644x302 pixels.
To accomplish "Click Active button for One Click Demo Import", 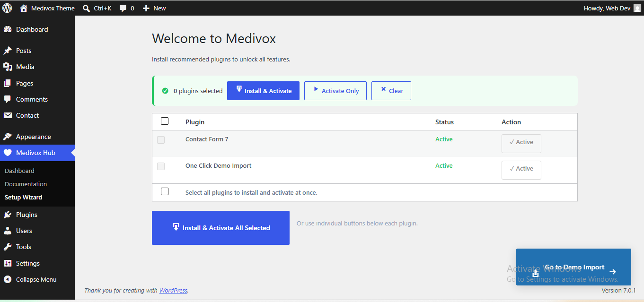I will [x=521, y=170].
